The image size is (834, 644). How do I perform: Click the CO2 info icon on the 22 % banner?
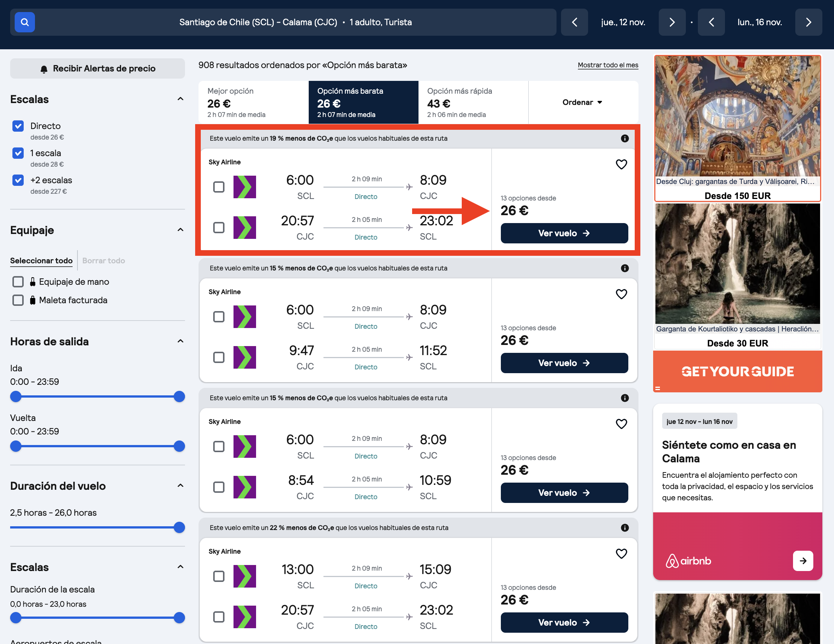625,527
